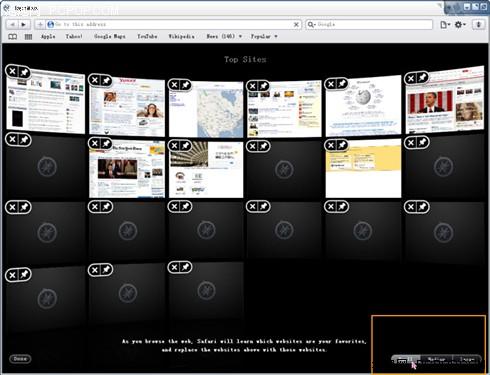490x375 pixels.
Task: Open the Wikipedia bookmark
Action: click(181, 36)
